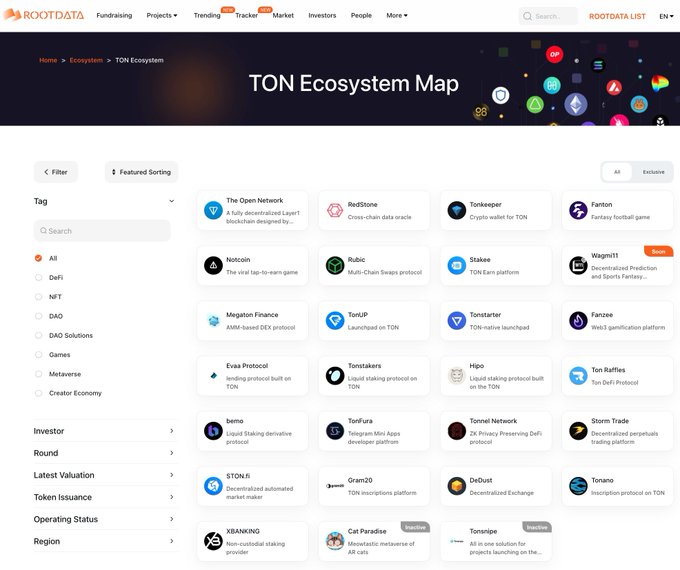Image resolution: width=680 pixels, height=570 pixels.
Task: Click the TonFura logo
Action: [x=335, y=431]
